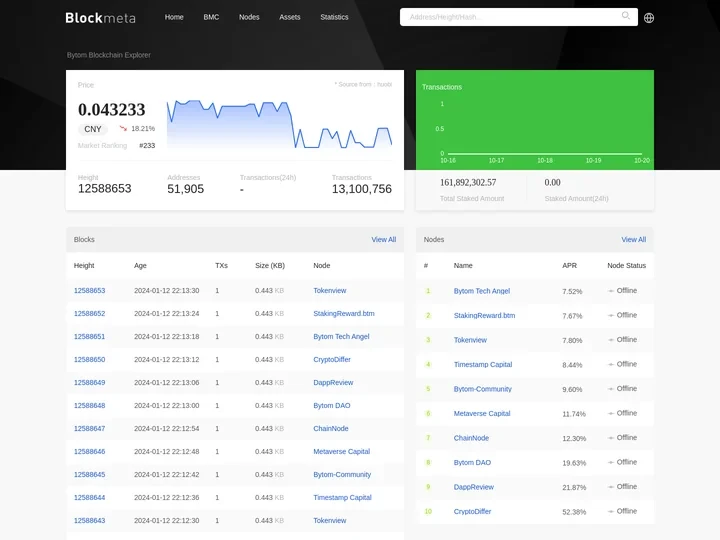Open block 12588645
720x540 pixels.
(x=90, y=474)
